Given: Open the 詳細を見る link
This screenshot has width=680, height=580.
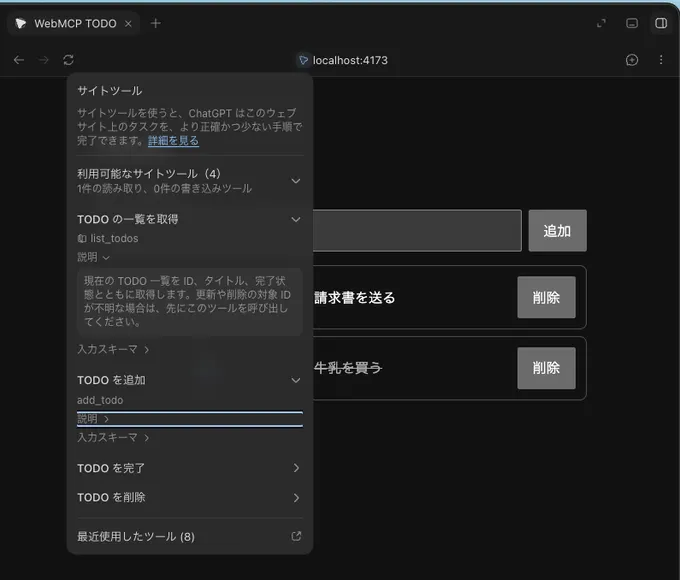Looking at the screenshot, I should tap(173, 141).
